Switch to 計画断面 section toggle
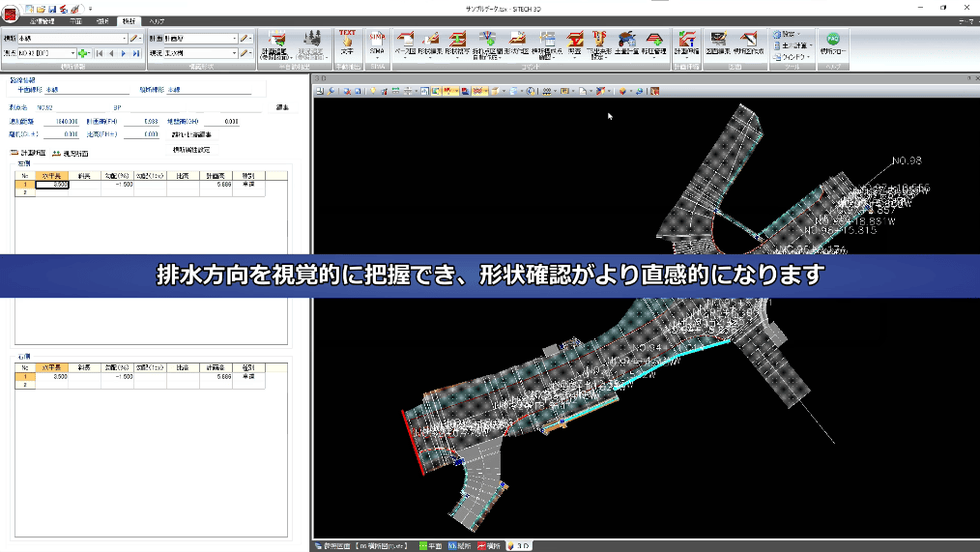 click(x=28, y=153)
